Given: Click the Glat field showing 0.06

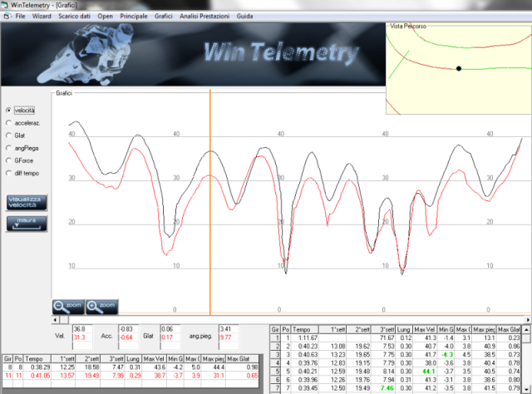Looking at the screenshot, I should coord(170,329).
